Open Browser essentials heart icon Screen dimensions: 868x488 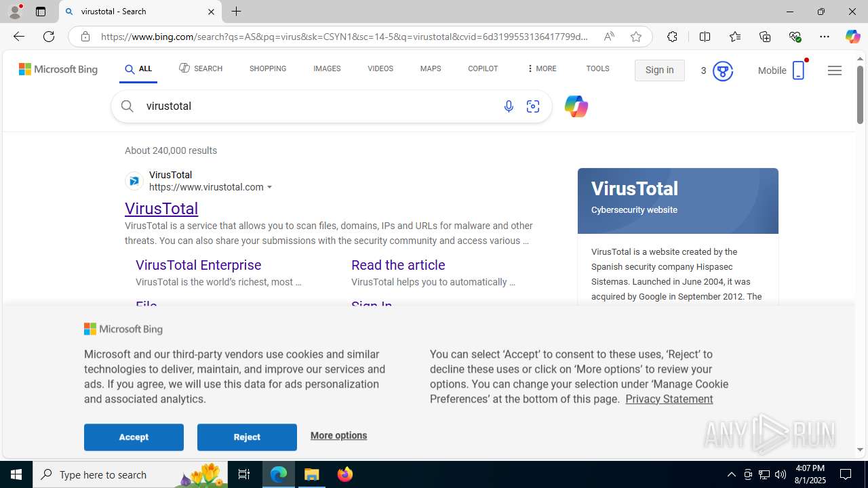795,37
